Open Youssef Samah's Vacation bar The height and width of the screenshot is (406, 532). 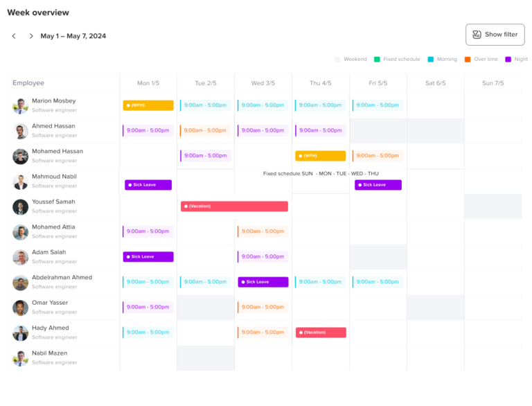tap(234, 206)
